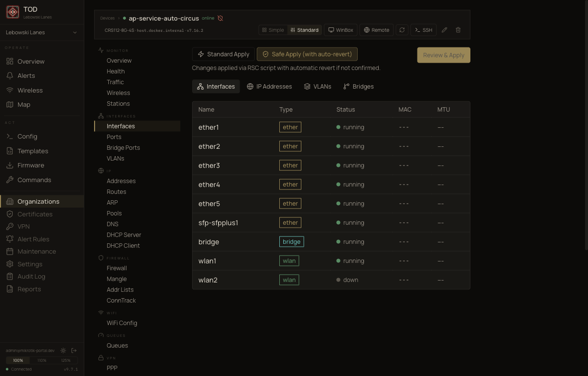Open the IP Addresses tab
The width and height of the screenshot is (588, 376).
click(269, 86)
